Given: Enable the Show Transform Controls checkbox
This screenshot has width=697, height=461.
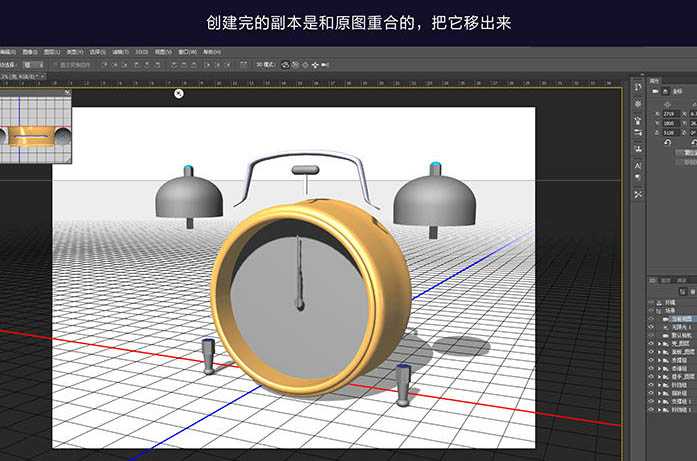Looking at the screenshot, I should [55, 65].
